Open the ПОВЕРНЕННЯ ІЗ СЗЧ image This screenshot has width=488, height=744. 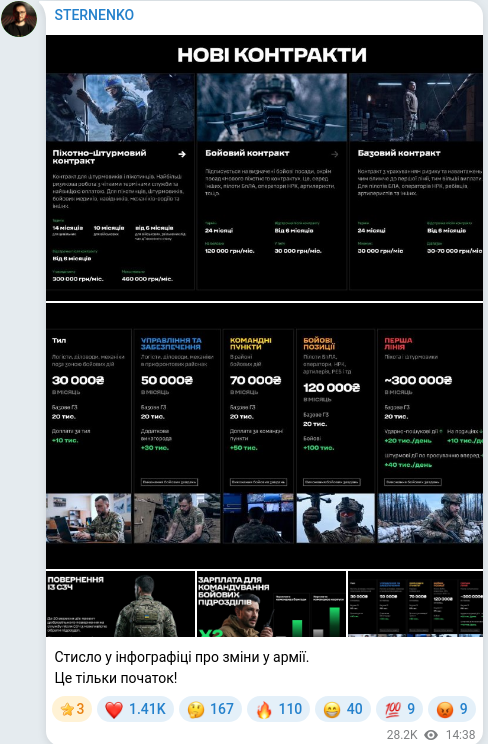[121, 604]
